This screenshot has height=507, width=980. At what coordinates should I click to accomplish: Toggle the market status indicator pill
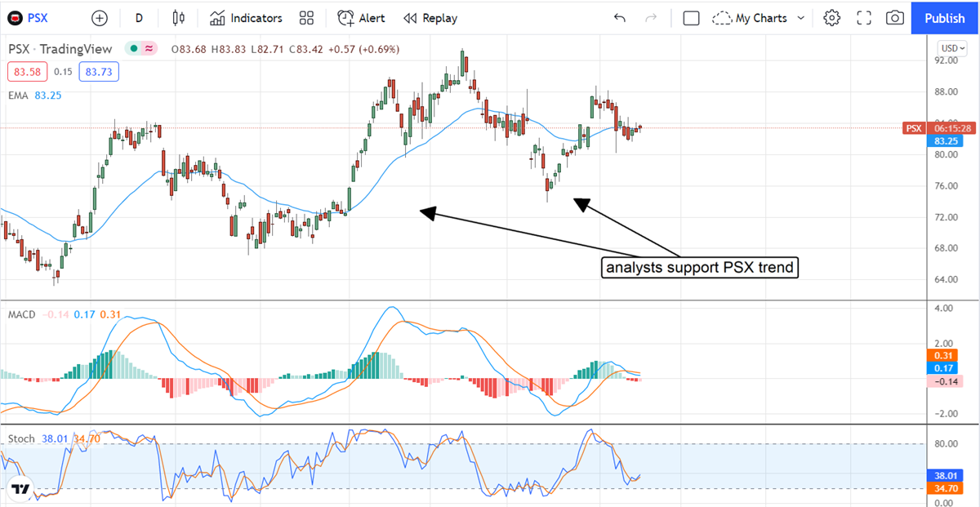140,49
